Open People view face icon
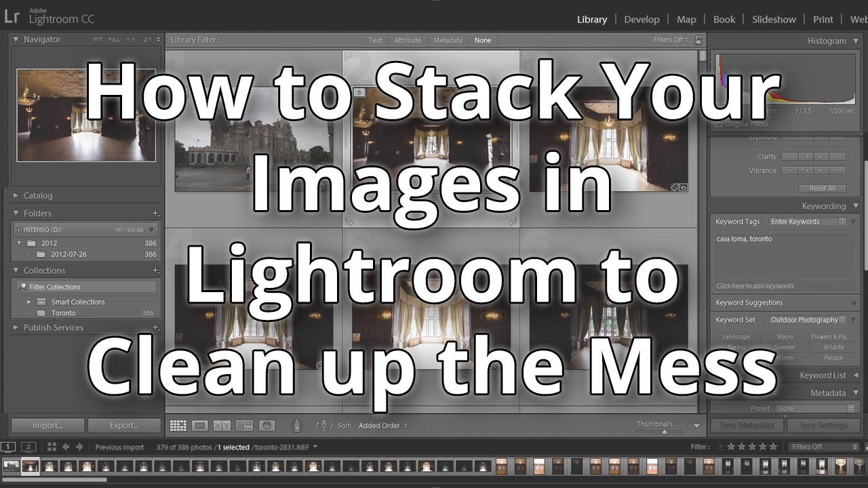The width and height of the screenshot is (868, 488). (267, 426)
